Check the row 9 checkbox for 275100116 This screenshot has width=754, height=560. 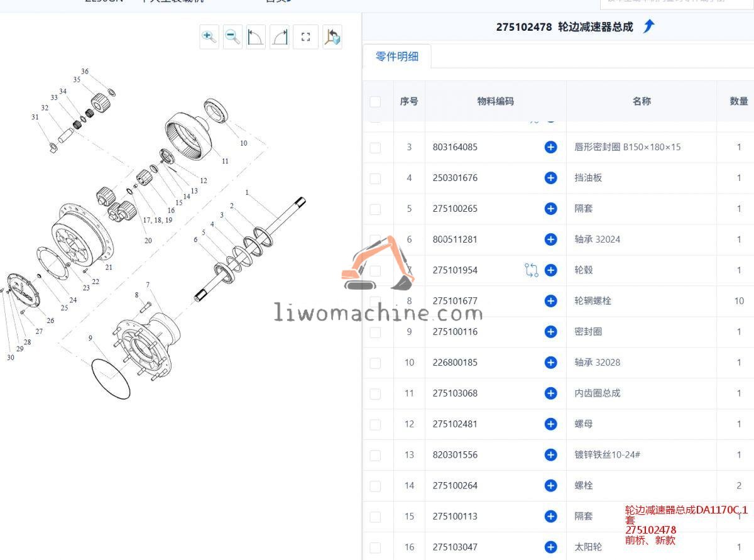pos(375,332)
